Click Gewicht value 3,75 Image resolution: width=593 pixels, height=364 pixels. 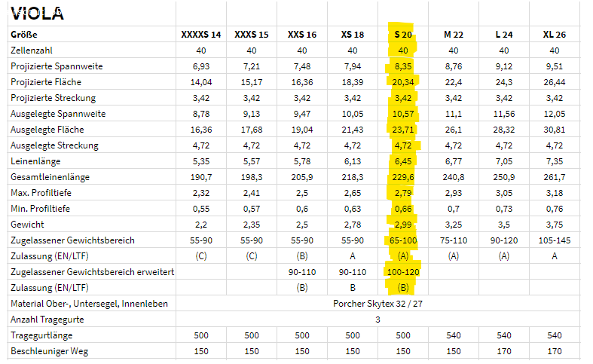pyautogui.click(x=555, y=225)
